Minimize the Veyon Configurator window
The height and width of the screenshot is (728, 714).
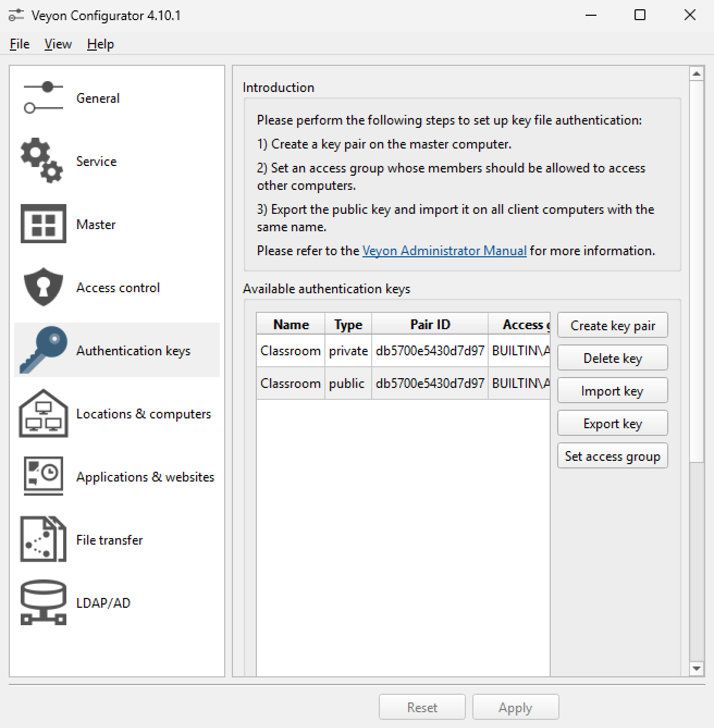pyautogui.click(x=591, y=15)
